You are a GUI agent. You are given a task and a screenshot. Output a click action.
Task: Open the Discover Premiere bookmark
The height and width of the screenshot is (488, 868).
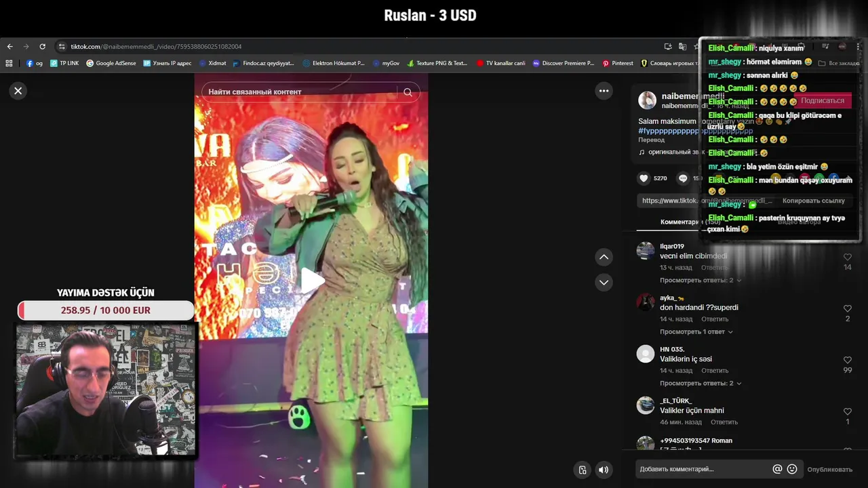[x=563, y=63]
